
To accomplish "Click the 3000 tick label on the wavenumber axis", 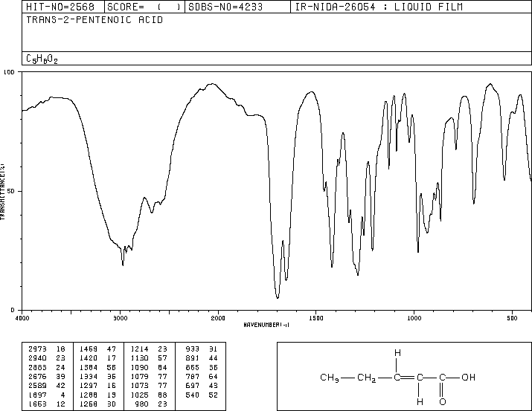I will point(120,318).
